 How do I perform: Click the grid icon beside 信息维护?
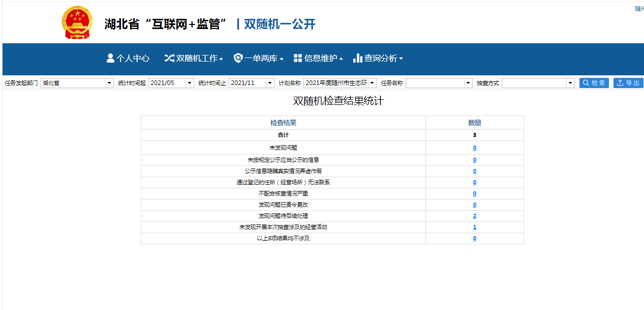(298, 58)
